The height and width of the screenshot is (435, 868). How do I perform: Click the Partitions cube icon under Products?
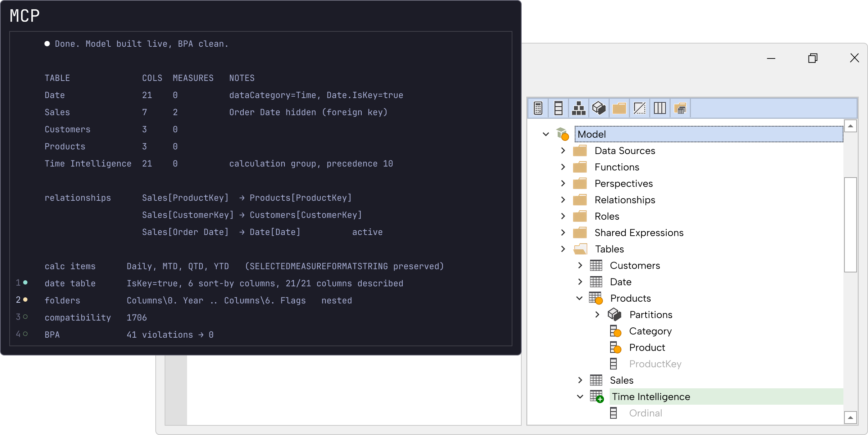(x=615, y=314)
